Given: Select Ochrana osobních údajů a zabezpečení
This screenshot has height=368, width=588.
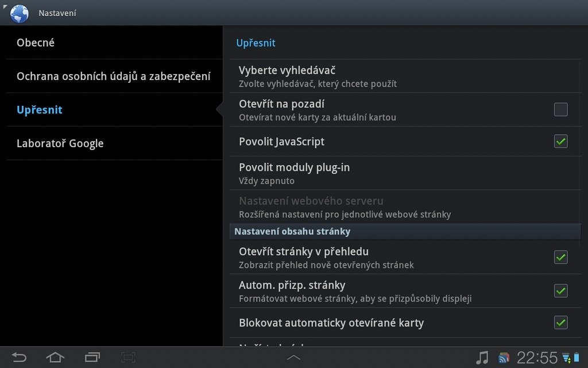Looking at the screenshot, I should click(112, 75).
